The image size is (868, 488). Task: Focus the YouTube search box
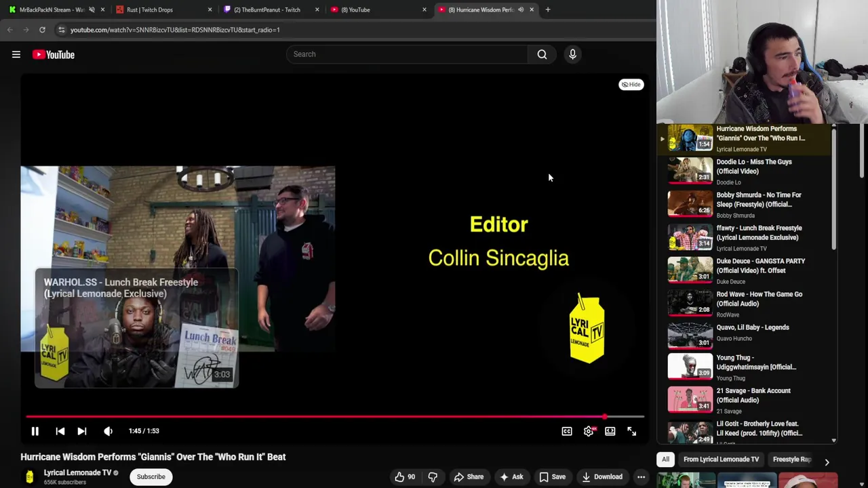tap(407, 54)
